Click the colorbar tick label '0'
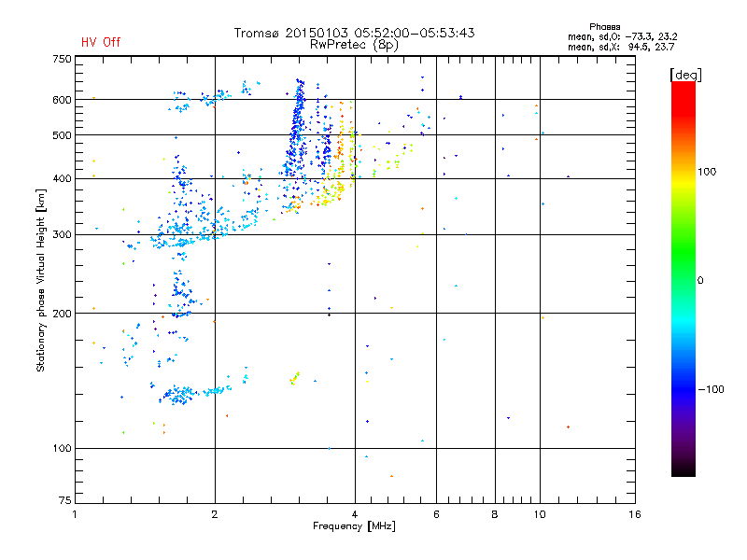 [x=700, y=281]
